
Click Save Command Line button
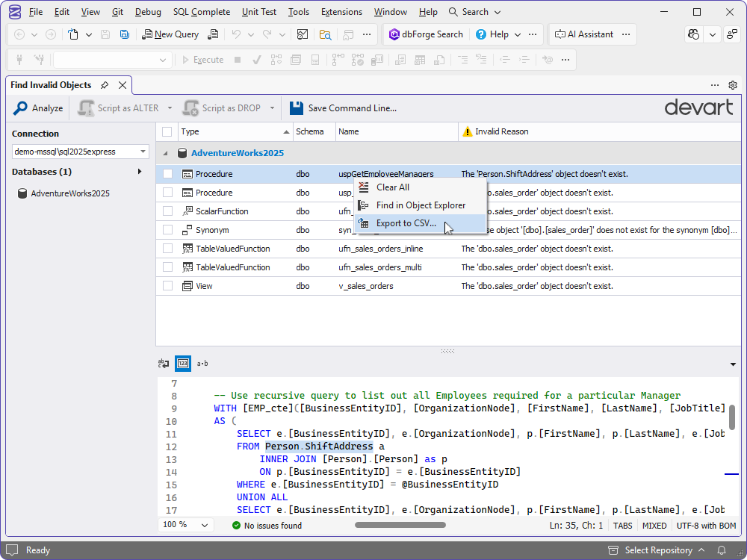point(343,108)
